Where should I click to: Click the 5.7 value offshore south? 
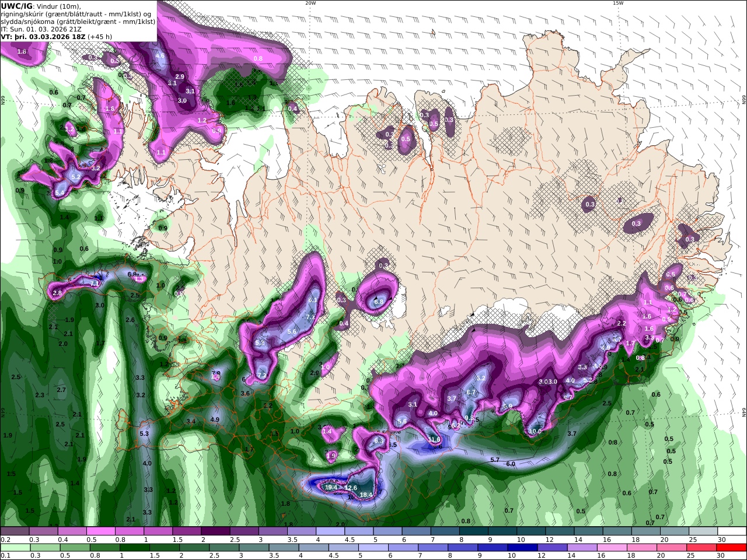(x=495, y=460)
